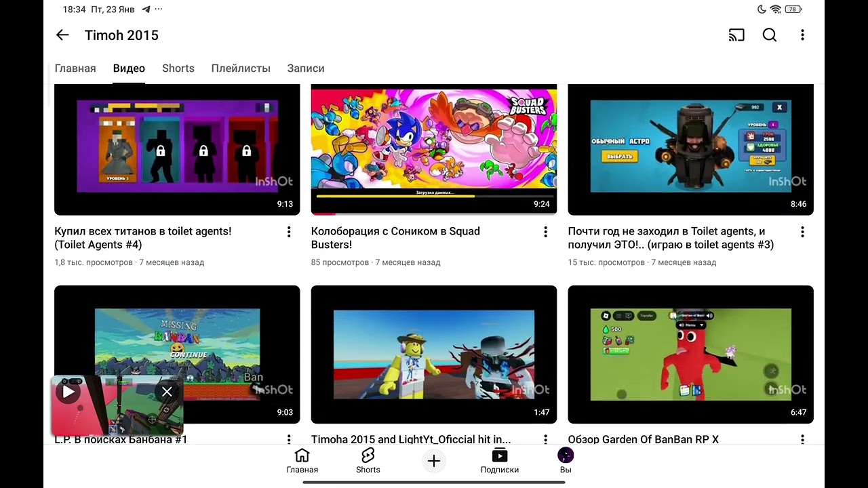Open channel overflow menu (three dots)
This screenshot has width=868, height=488.
click(x=802, y=35)
